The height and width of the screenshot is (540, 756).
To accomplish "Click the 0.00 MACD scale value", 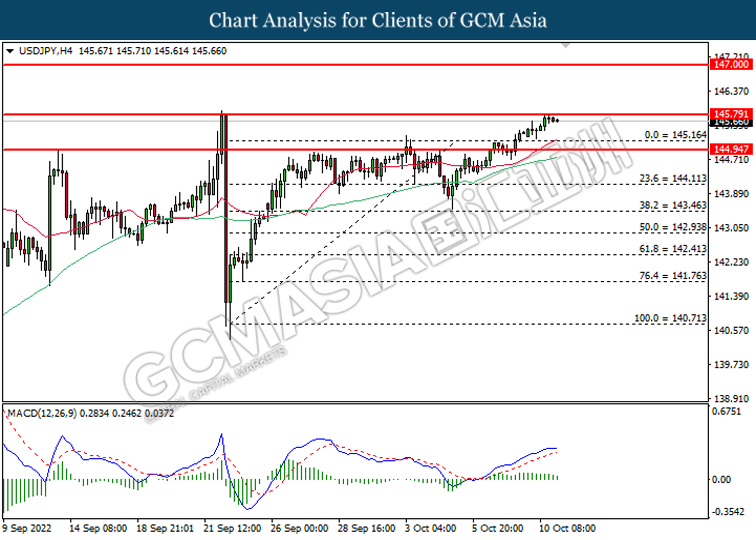I will 721,479.
